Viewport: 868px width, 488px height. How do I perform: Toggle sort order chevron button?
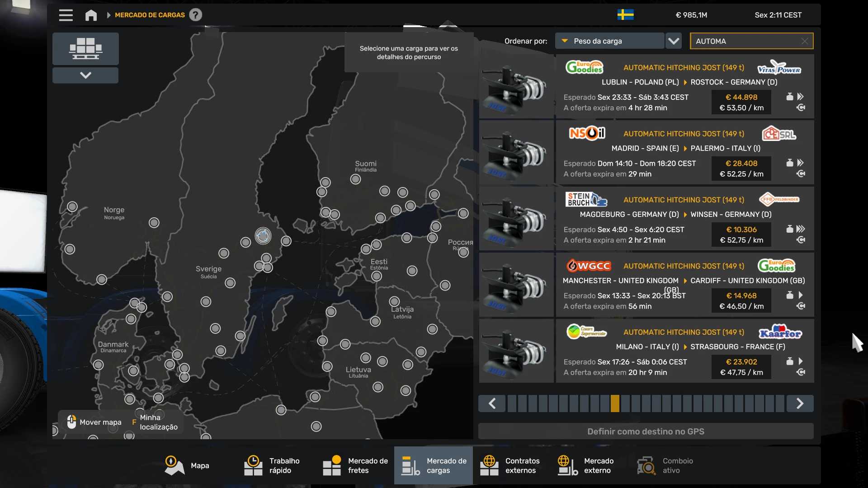674,41
